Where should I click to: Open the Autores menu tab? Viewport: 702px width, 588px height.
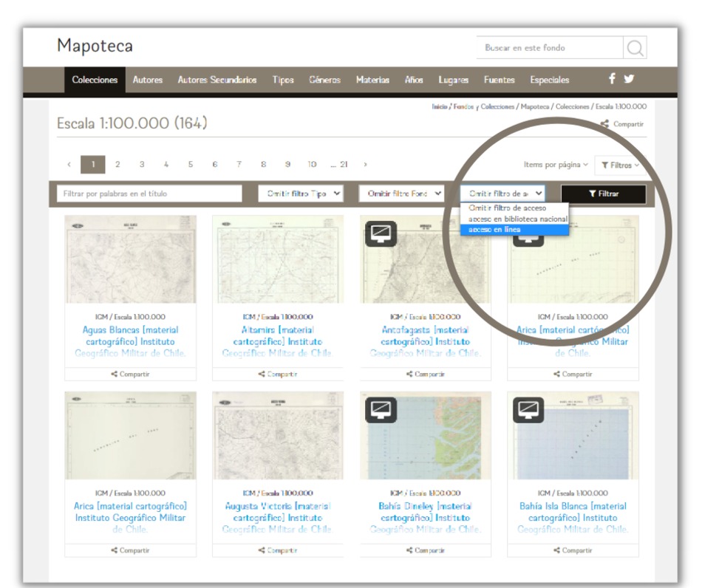pyautogui.click(x=148, y=80)
